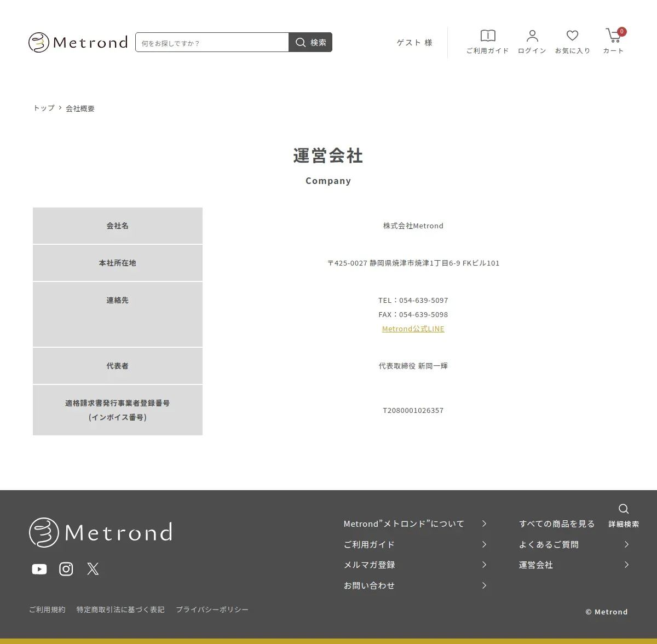
Task: Open Metrond"メトロンド"について footer link
Action: pyautogui.click(x=404, y=524)
